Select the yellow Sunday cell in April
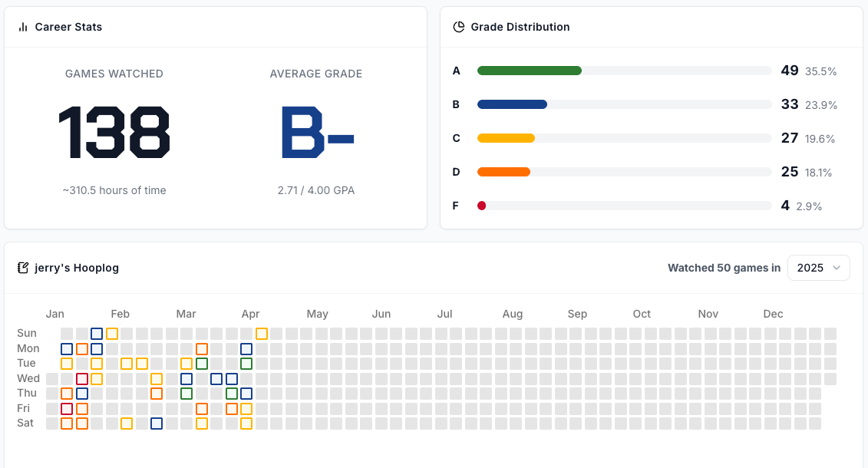 tap(262, 334)
